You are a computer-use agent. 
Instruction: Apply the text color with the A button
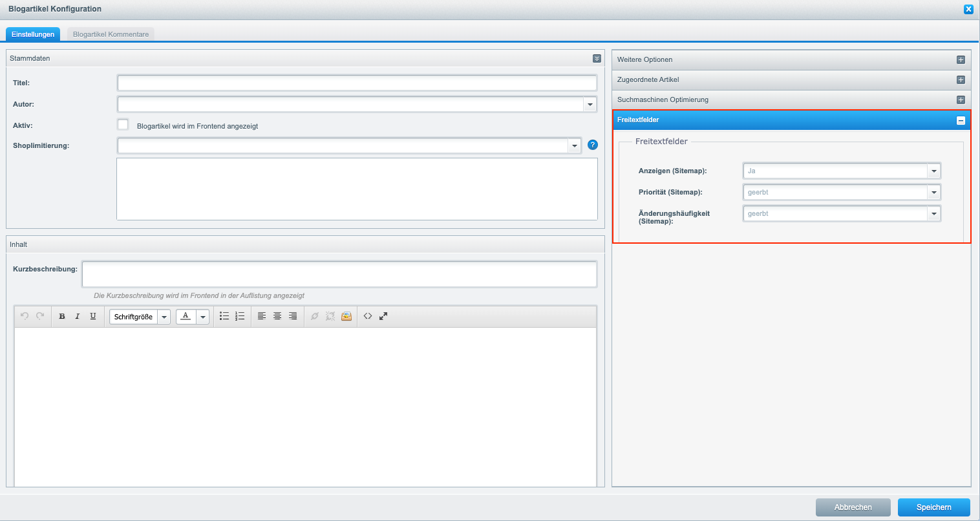186,316
